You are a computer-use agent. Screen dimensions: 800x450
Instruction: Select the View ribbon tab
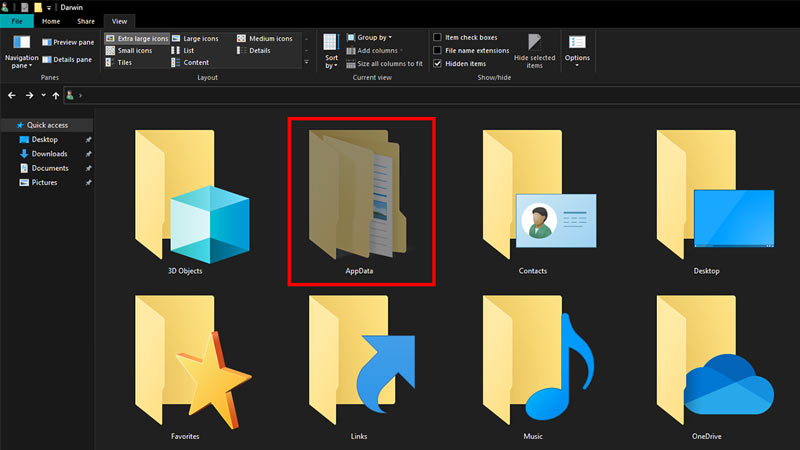point(119,21)
